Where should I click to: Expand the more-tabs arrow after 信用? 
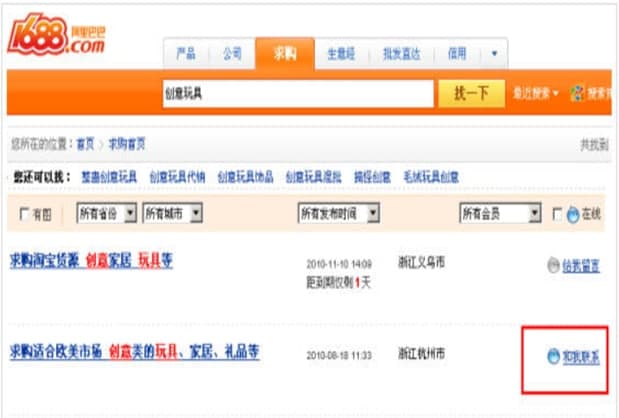[494, 53]
